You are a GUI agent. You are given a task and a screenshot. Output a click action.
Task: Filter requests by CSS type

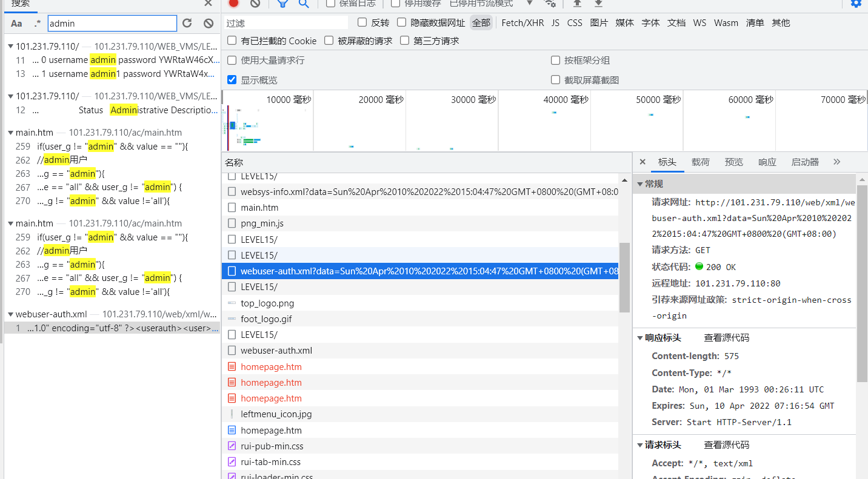pyautogui.click(x=575, y=22)
